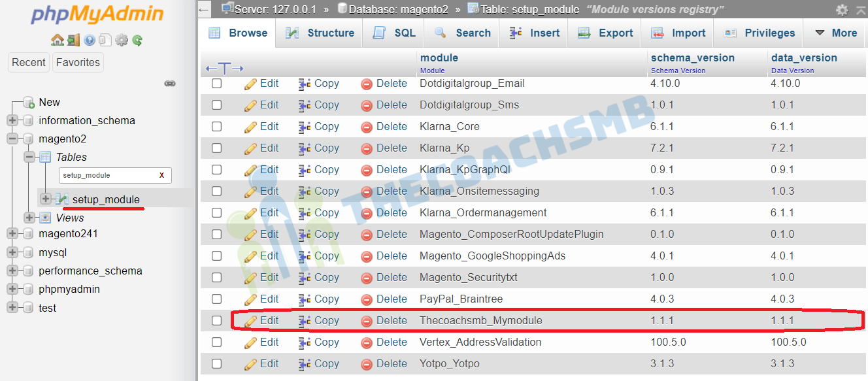Clear the table filter with X

click(162, 175)
